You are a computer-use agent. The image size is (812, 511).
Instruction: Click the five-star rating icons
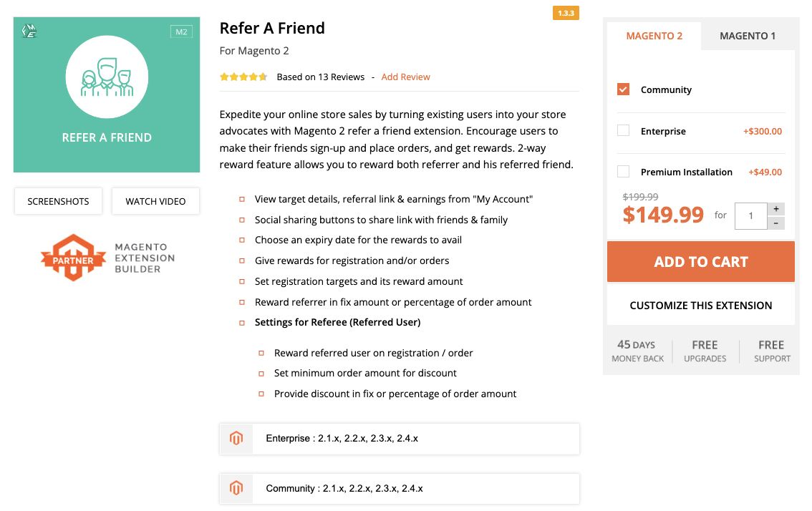click(243, 77)
